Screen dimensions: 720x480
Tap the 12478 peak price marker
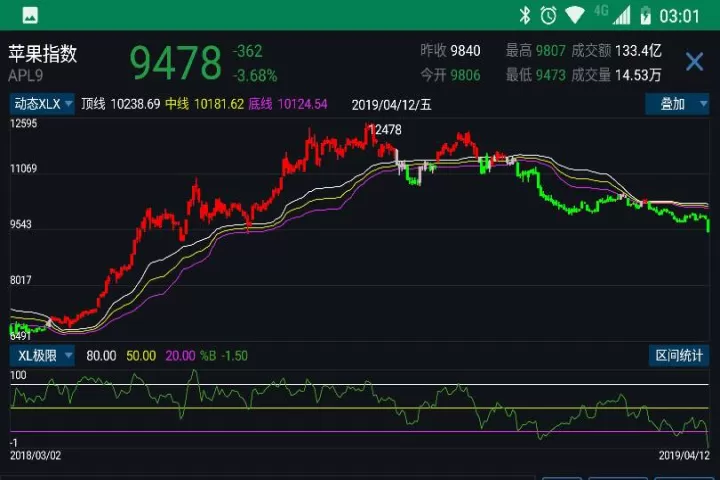(385, 130)
